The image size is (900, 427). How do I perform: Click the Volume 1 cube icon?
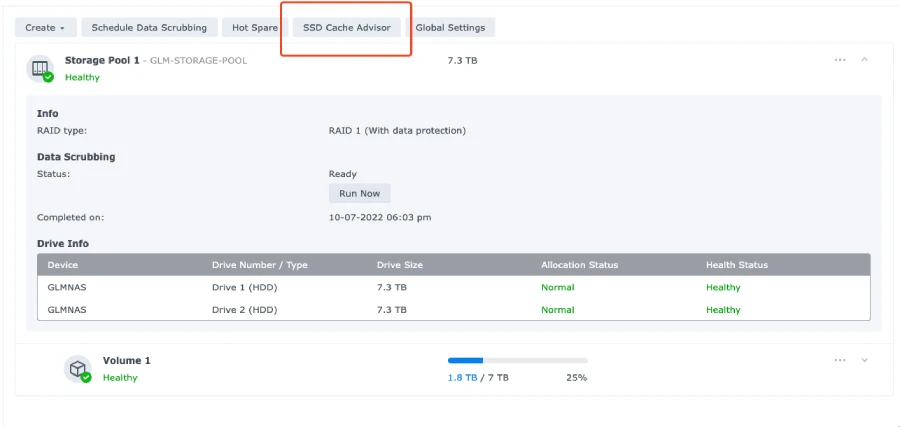(x=77, y=369)
